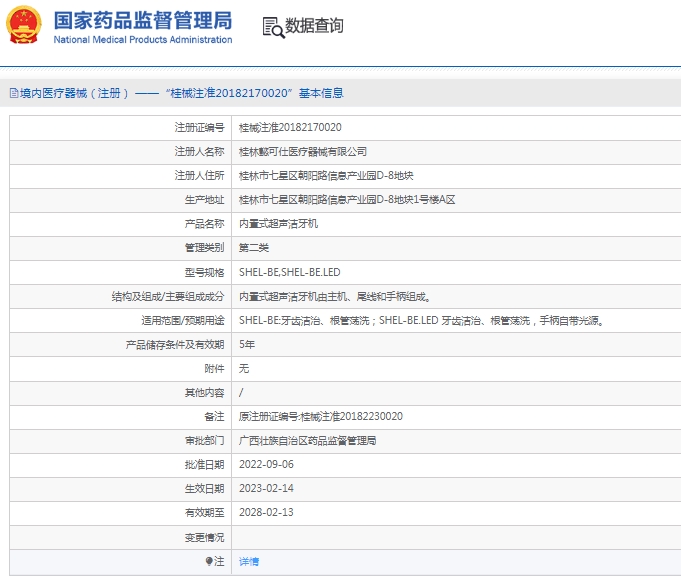Select model spec SHEL-BE,SHEL-BE.LED

coord(290,272)
